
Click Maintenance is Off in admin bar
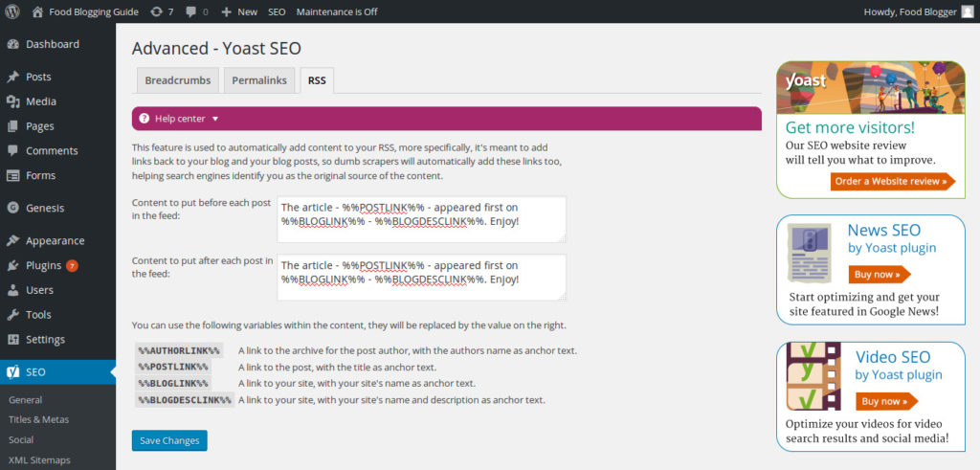pos(337,11)
